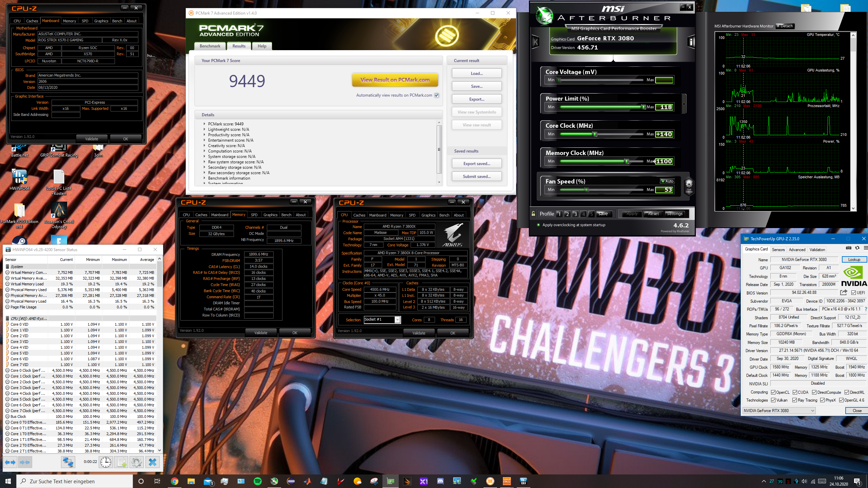Viewport: 868px width, 488px height.
Task: Click Afterburner Kombustor 'K' side button
Action: coord(536,42)
